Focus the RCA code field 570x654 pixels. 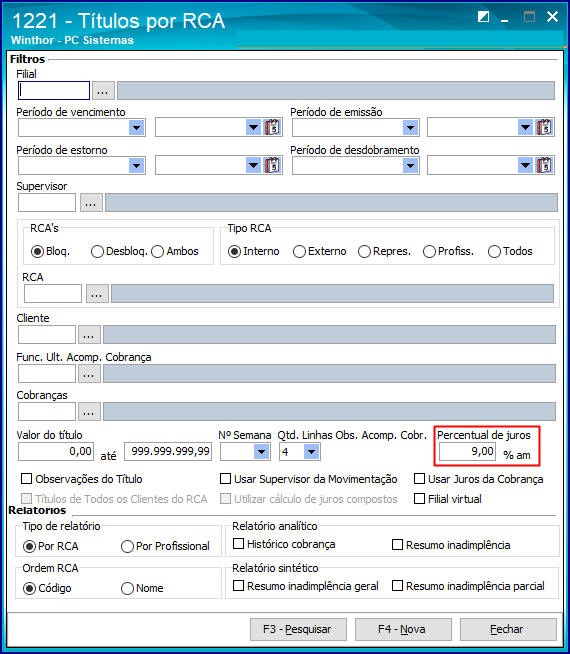click(x=53, y=294)
